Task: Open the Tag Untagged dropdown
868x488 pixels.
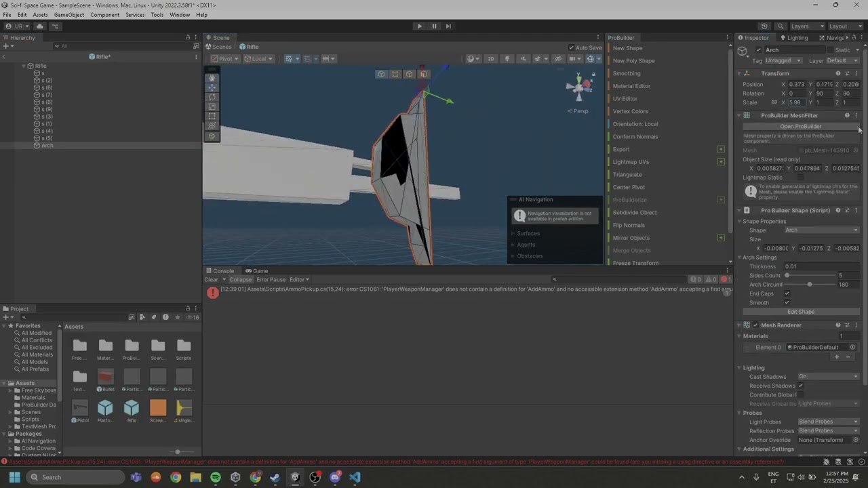Action: [783, 60]
